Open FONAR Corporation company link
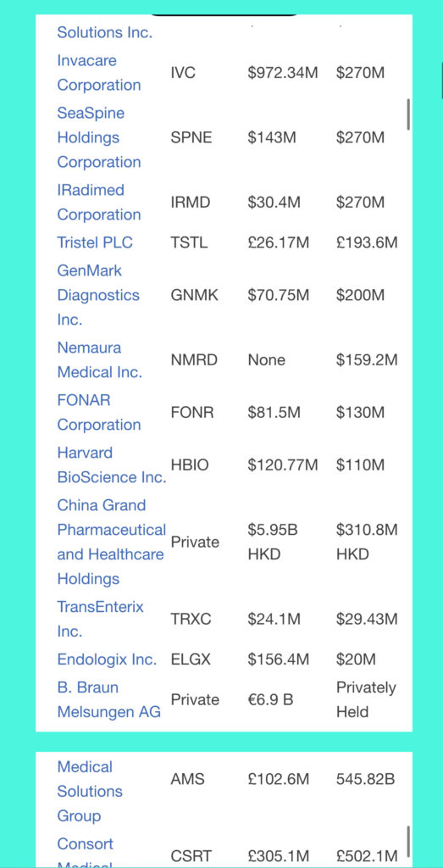Image resolution: width=443 pixels, height=868 pixels. click(99, 413)
